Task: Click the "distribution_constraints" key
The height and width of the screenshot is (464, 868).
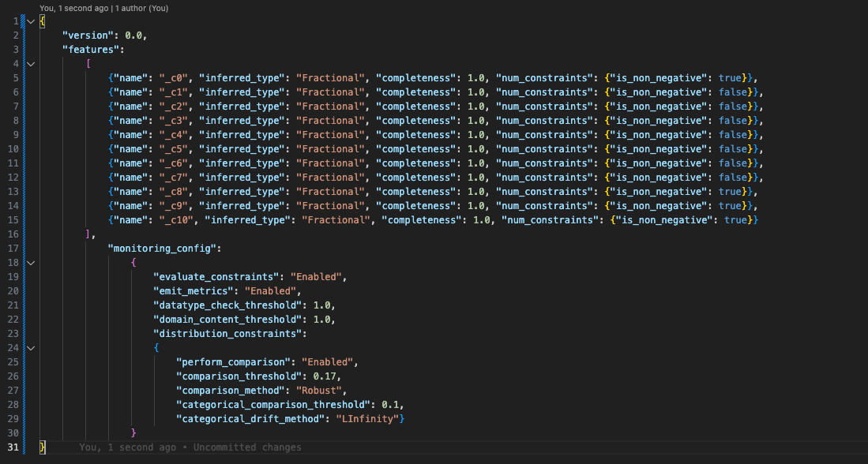Action: click(227, 334)
